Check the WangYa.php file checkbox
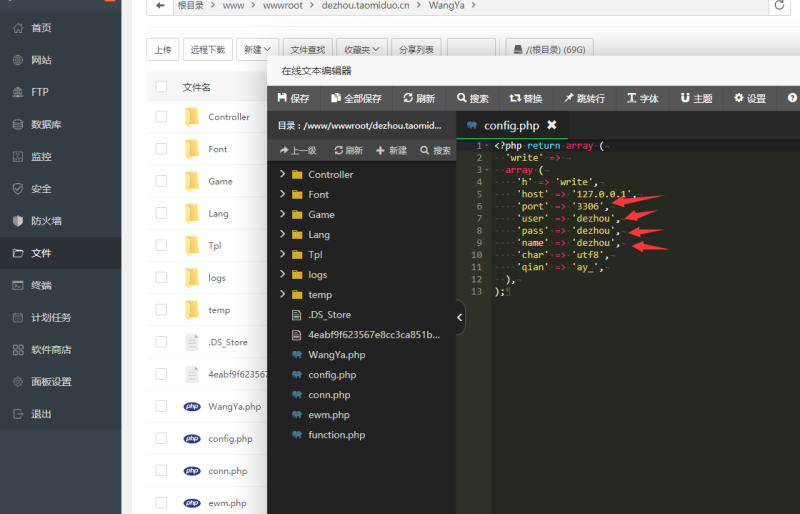 (161, 406)
